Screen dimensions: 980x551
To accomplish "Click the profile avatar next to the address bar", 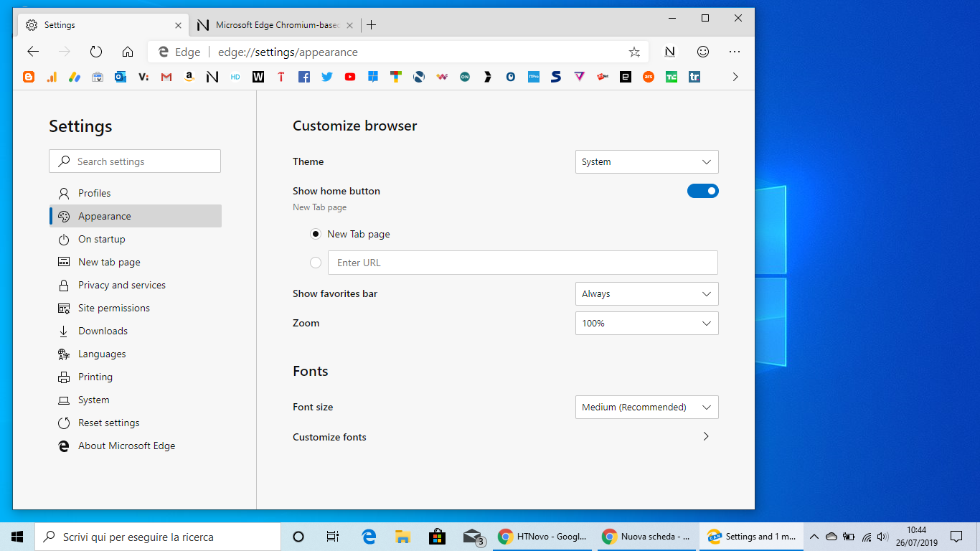I will [x=669, y=52].
